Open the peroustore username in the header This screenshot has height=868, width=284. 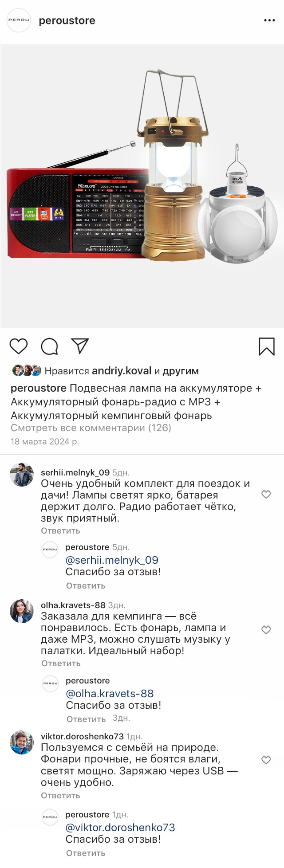point(67,21)
